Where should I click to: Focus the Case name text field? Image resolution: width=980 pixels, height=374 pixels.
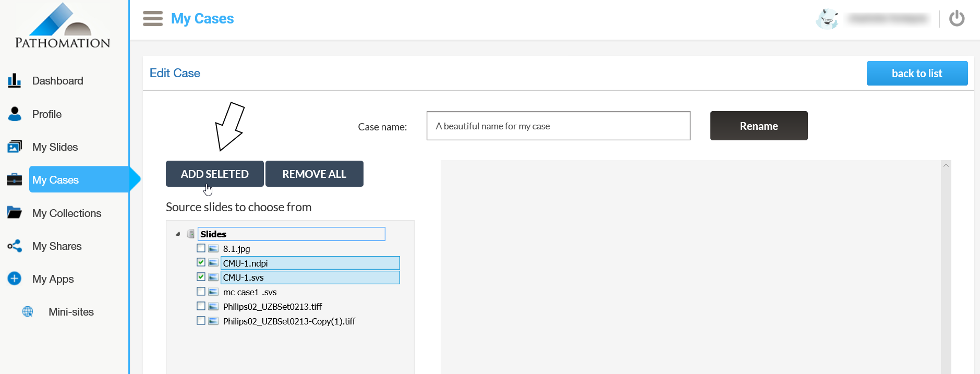[558, 126]
